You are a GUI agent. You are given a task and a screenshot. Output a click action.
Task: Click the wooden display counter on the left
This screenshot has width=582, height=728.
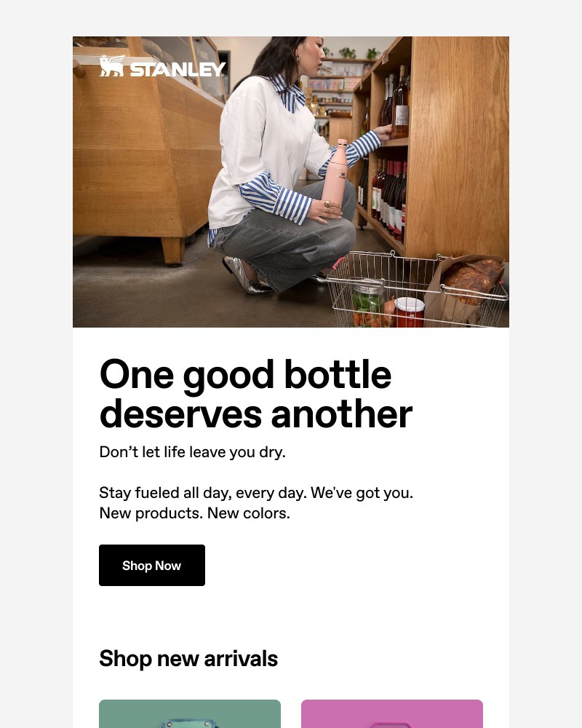[x=148, y=153]
